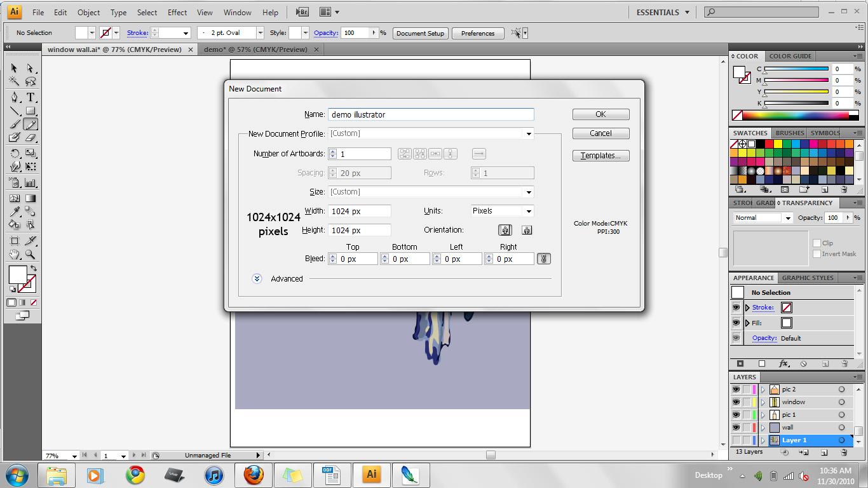This screenshot has width=868, height=488.
Task: Select the Eyedropper tool
Action: tap(15, 212)
